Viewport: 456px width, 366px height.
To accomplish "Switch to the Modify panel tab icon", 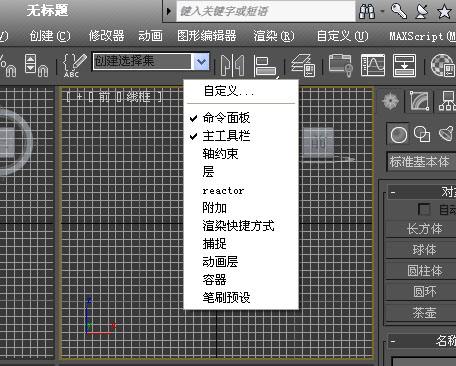I will 419,101.
